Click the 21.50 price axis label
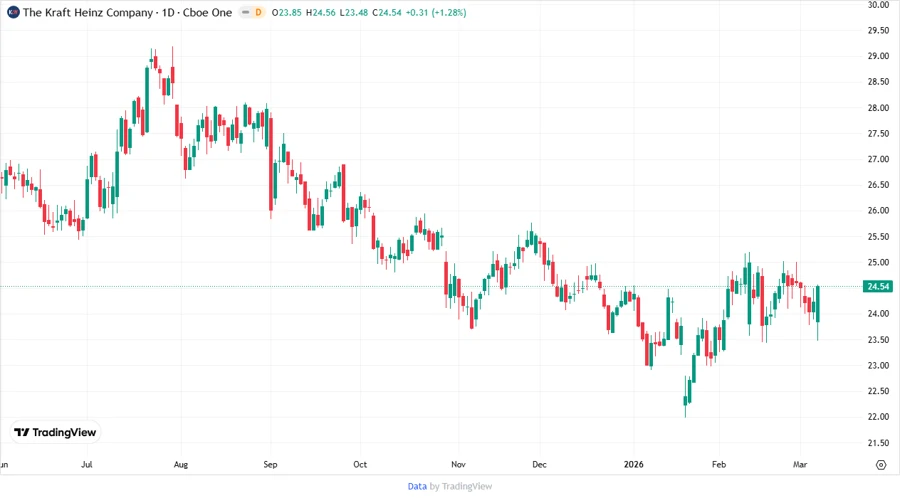 pos(878,442)
